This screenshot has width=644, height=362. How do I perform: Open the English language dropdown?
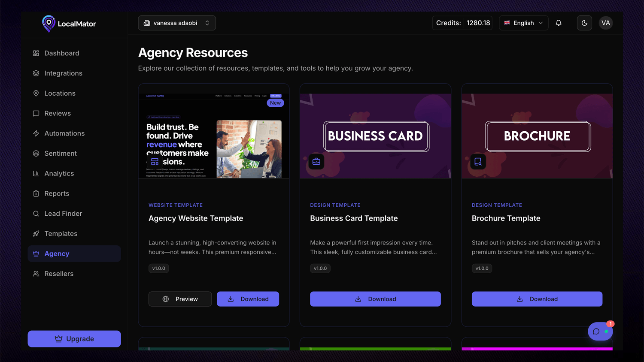point(523,23)
